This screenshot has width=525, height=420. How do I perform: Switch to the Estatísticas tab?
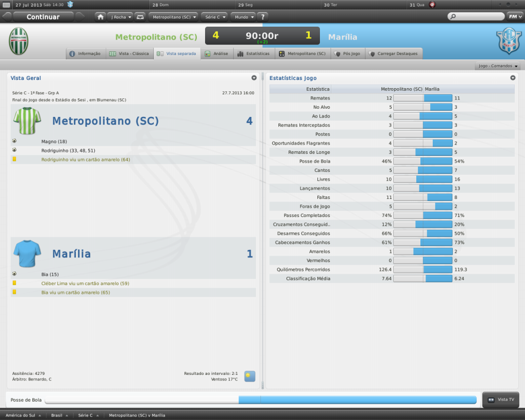[254, 53]
